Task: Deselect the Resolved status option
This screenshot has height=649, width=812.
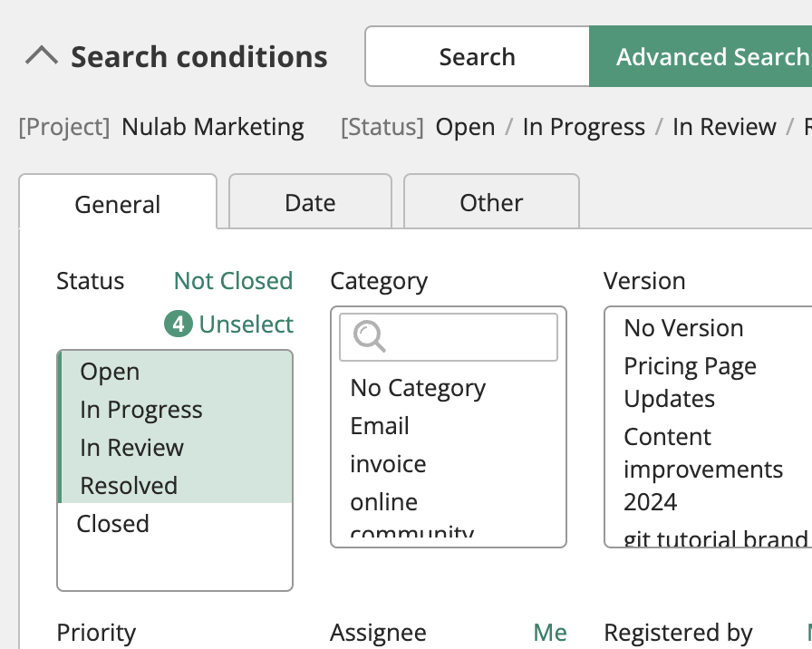Action: tap(129, 486)
